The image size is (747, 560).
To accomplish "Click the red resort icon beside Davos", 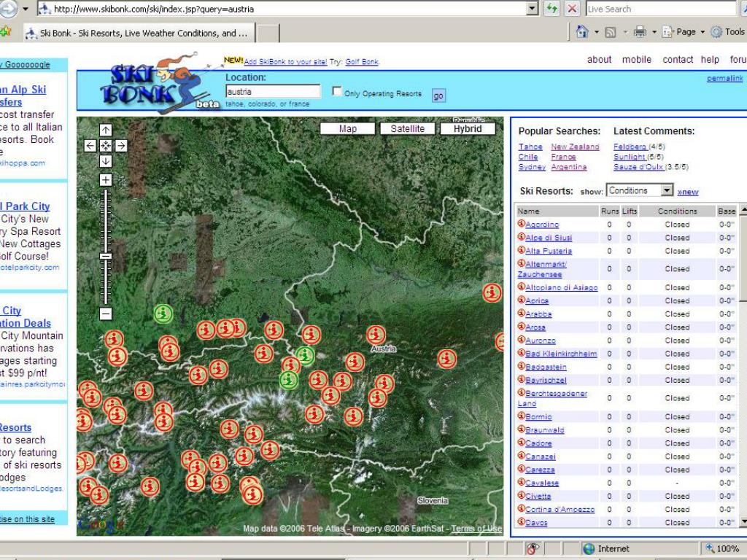I will pos(521,521).
